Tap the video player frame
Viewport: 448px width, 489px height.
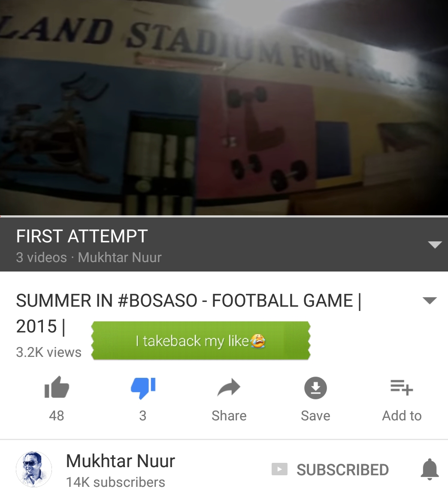(x=224, y=107)
